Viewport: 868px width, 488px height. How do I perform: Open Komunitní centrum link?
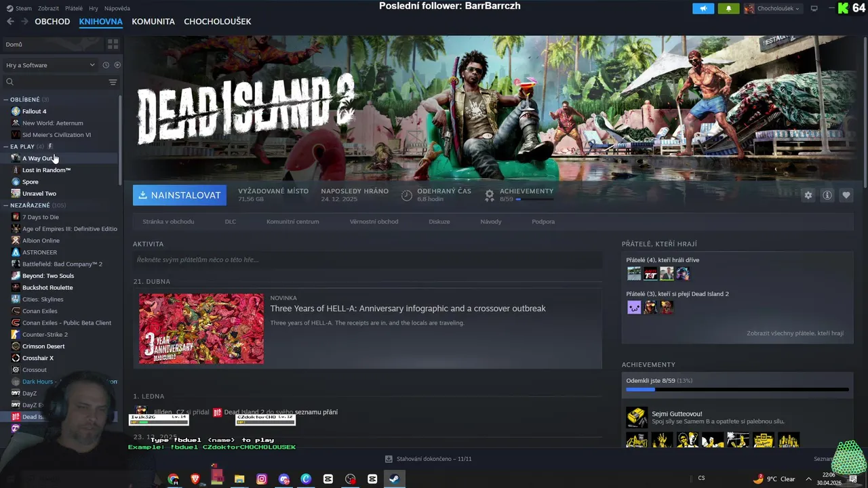[x=292, y=222]
